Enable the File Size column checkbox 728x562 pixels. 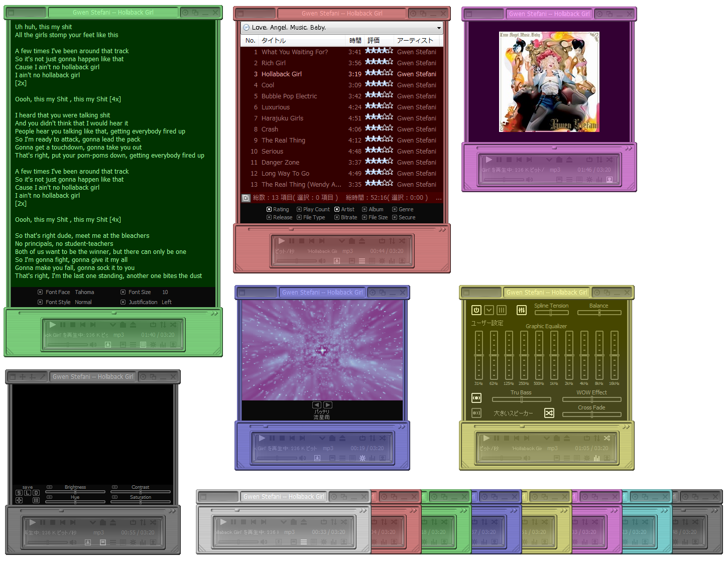365,217
